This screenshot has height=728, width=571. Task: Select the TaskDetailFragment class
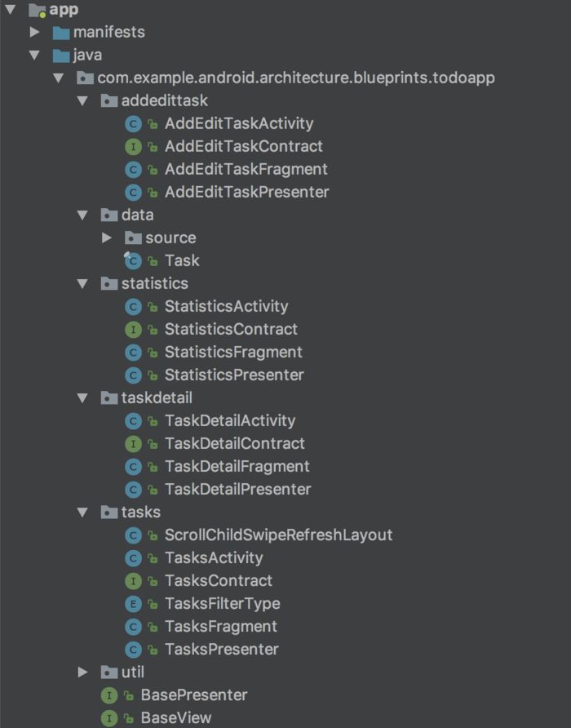tap(237, 467)
